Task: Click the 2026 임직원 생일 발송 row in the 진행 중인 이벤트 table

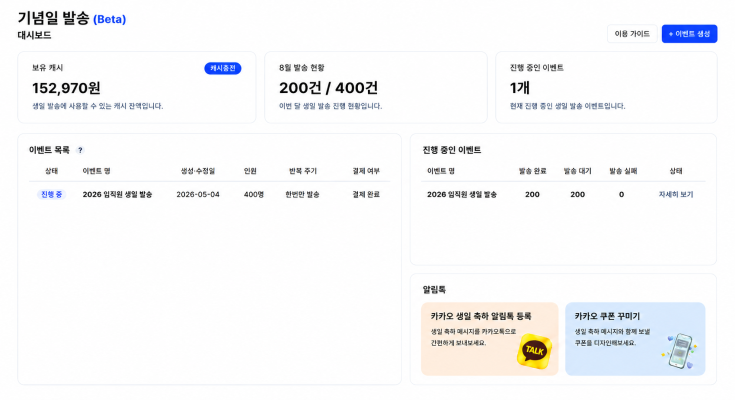Action: click(563, 194)
